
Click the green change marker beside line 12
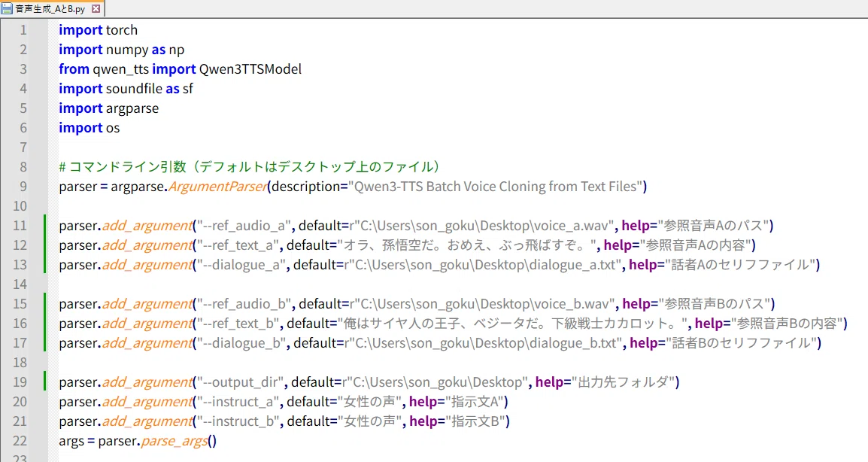(45, 245)
